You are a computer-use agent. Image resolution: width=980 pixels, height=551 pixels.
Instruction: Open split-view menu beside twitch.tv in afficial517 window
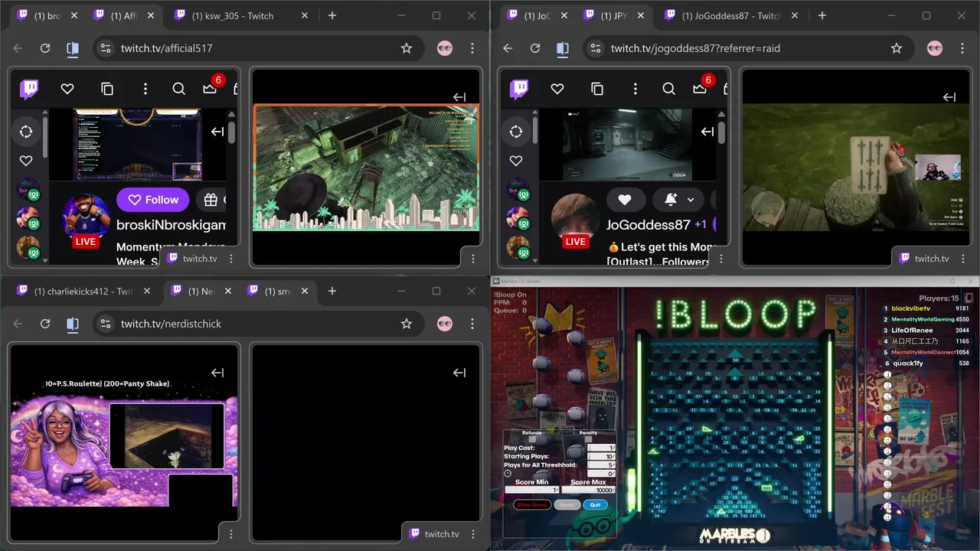(231, 259)
